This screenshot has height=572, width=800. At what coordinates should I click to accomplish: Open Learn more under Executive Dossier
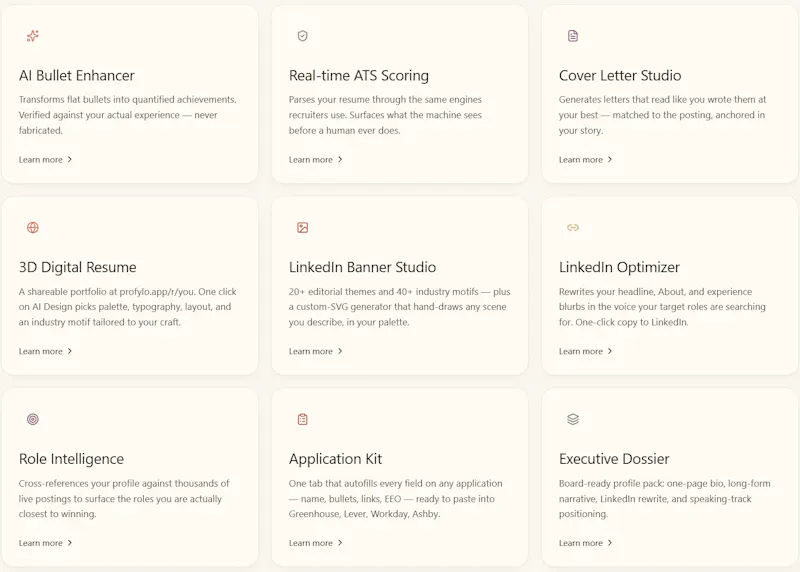click(585, 543)
